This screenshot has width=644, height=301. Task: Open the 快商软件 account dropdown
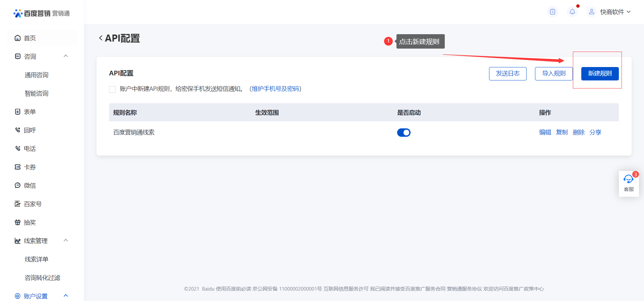click(615, 12)
